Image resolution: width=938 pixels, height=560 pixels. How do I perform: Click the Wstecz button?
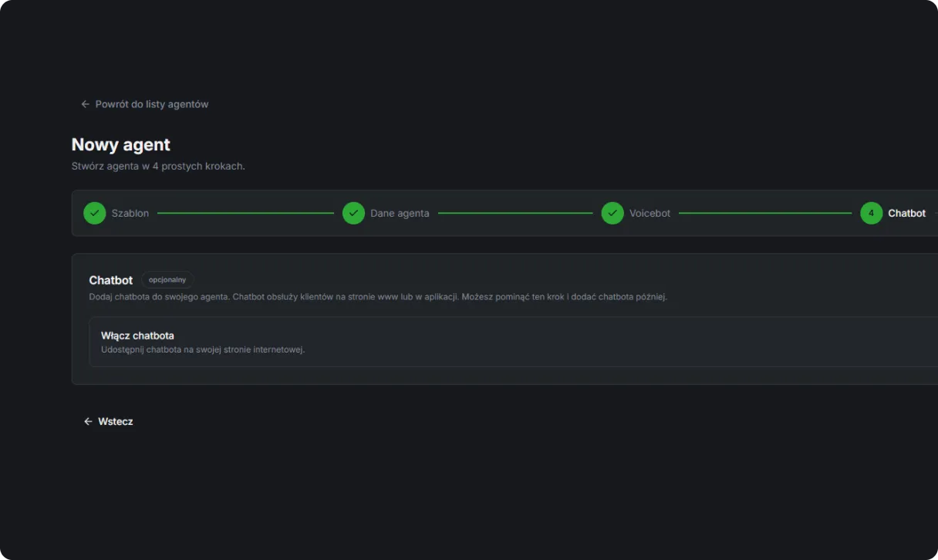[x=108, y=421]
